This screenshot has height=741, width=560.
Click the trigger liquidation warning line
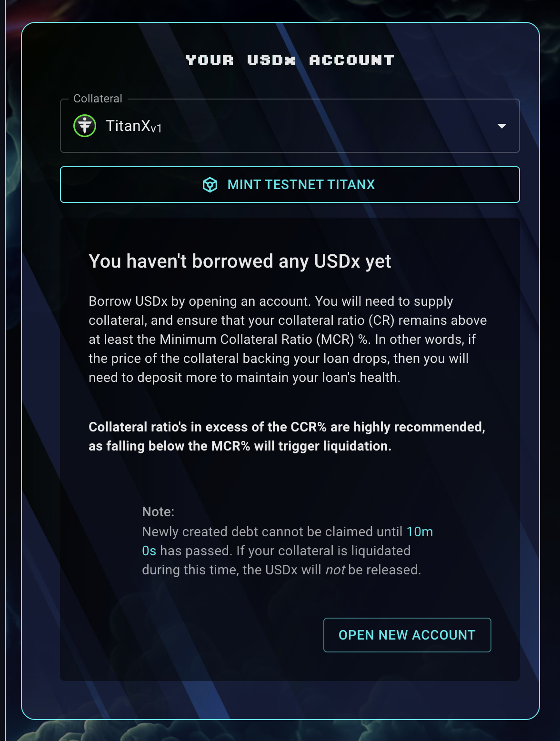[x=240, y=446]
